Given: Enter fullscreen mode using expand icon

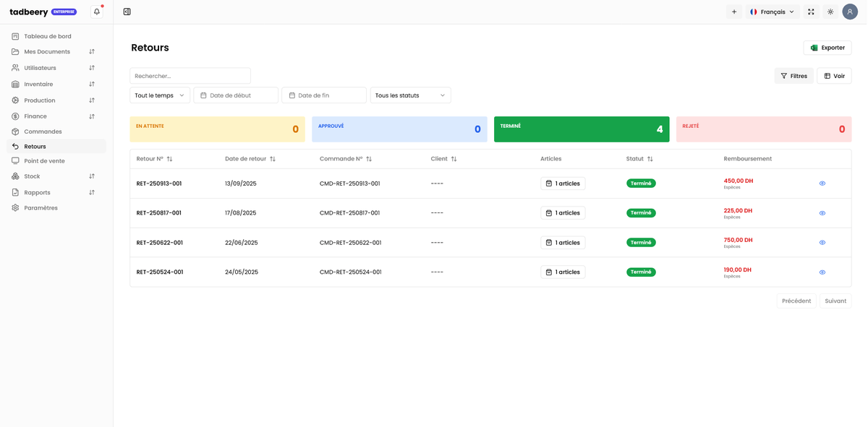Looking at the screenshot, I should pyautogui.click(x=811, y=12).
